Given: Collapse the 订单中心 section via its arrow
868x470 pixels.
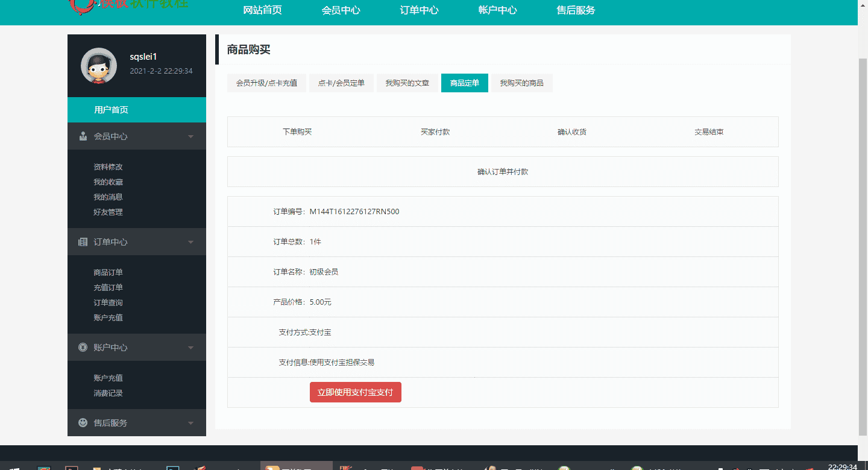Looking at the screenshot, I should click(x=190, y=241).
